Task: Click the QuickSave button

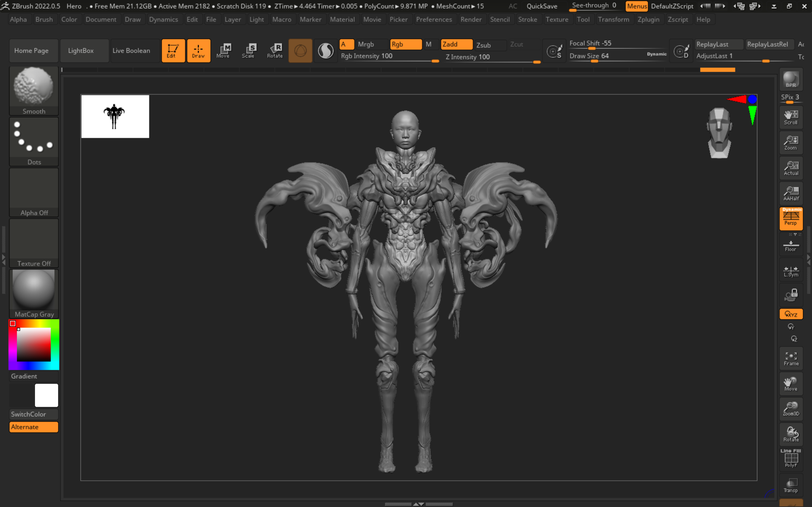Action: pyautogui.click(x=542, y=6)
